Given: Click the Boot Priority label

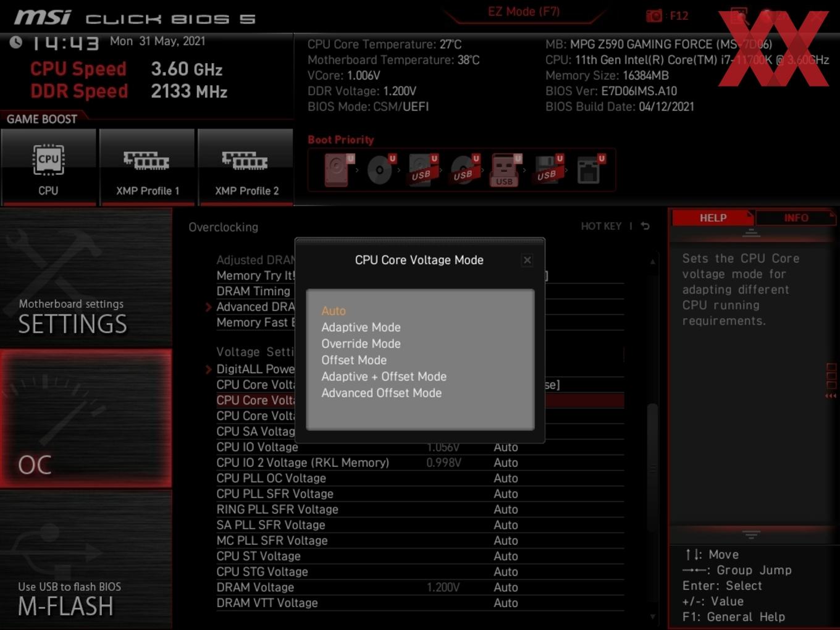Looking at the screenshot, I should tap(341, 140).
